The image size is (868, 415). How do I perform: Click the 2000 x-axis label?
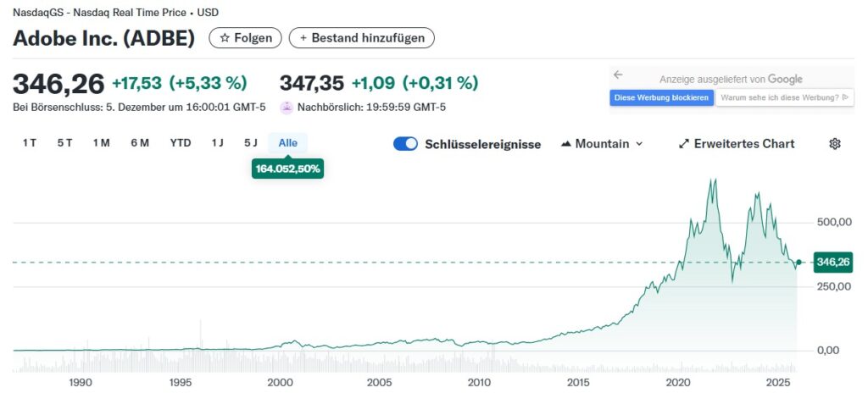pos(280,382)
